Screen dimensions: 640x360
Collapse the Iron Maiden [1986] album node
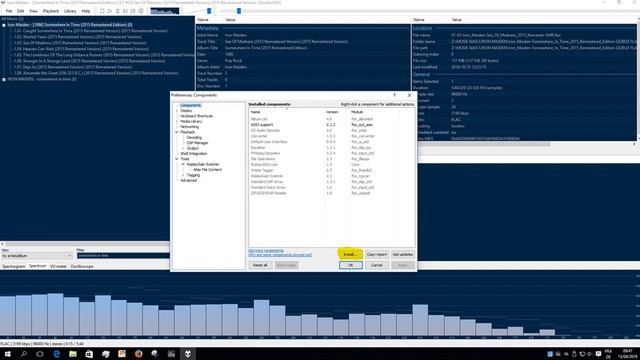(4, 25)
